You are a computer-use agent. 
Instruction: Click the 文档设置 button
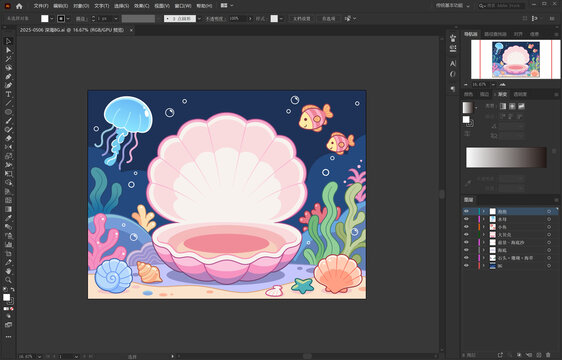tap(301, 19)
